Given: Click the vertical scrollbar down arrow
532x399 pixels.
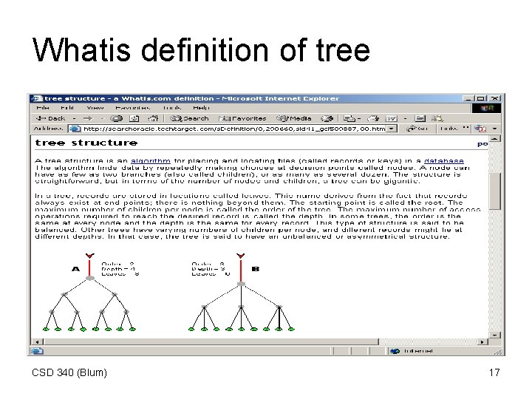Looking at the screenshot, I should (495, 335).
